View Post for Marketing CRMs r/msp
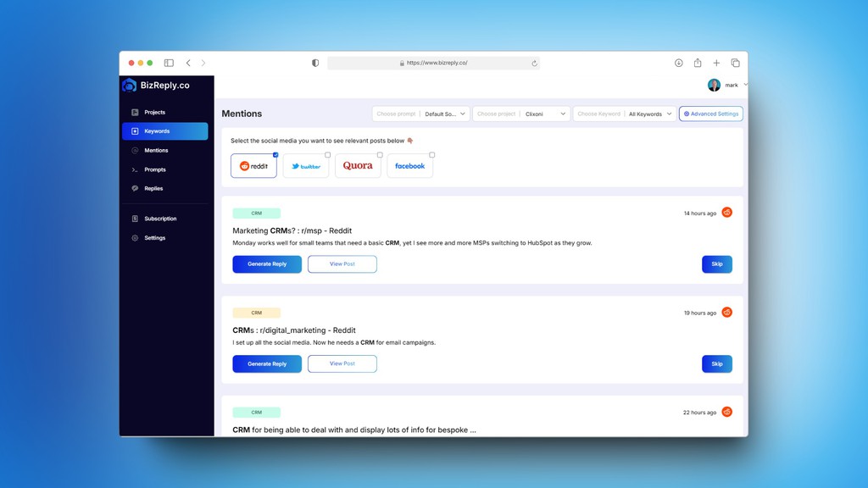 (342, 264)
